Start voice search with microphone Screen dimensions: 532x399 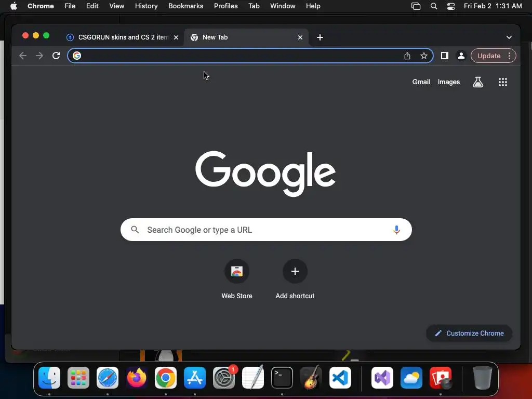396,230
